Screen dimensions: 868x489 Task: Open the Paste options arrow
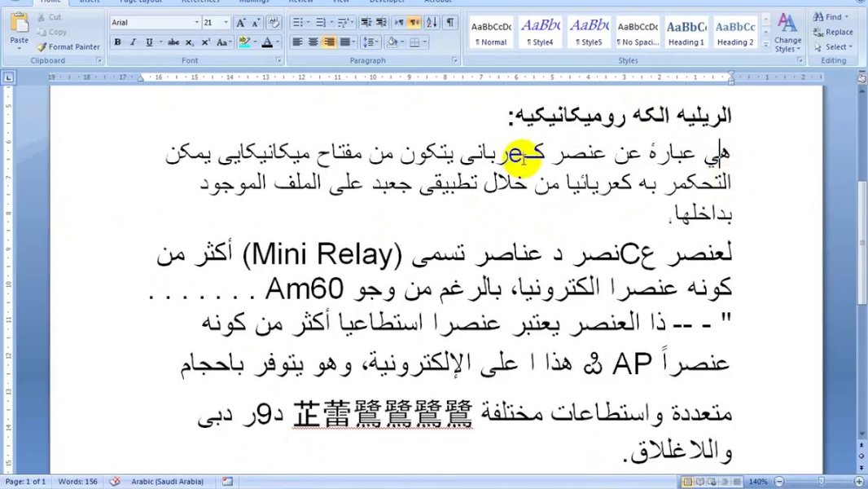(x=20, y=49)
